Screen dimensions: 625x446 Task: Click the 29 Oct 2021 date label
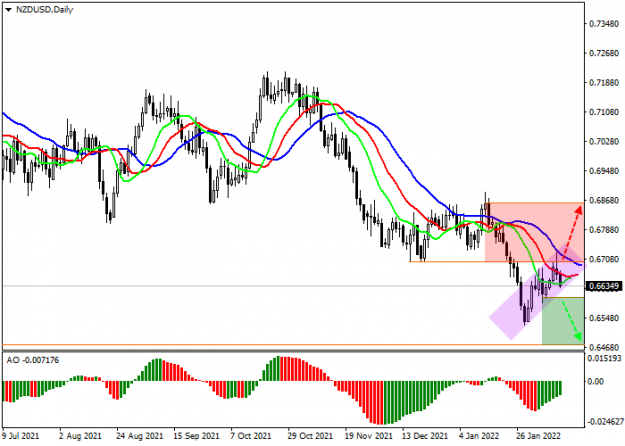pos(311,436)
